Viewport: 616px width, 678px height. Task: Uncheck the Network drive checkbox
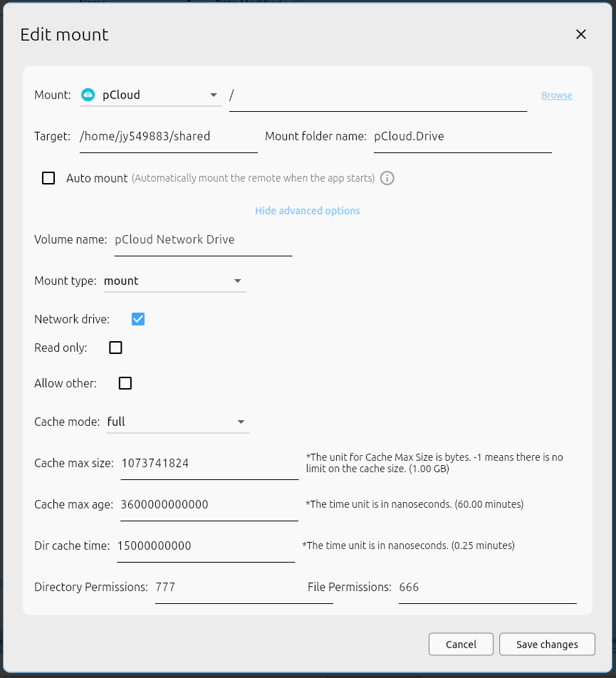138,319
